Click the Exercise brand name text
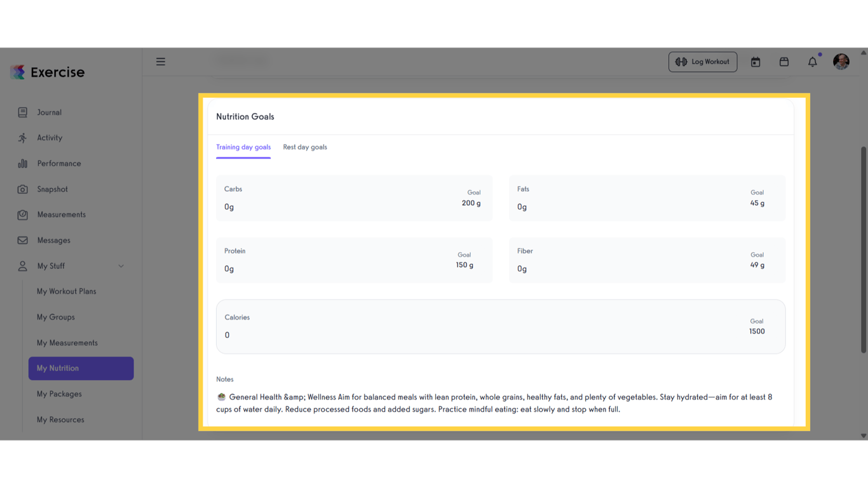Viewport: 868px width, 488px height. coord(58,72)
